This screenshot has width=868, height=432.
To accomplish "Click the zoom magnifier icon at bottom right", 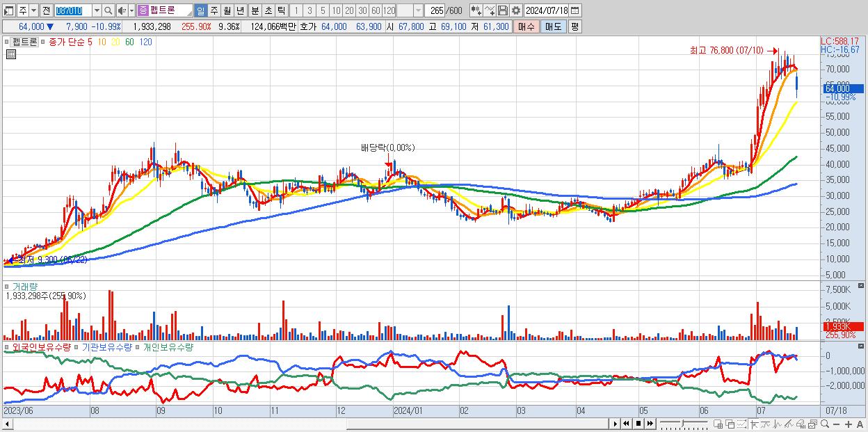I will click(x=825, y=424).
